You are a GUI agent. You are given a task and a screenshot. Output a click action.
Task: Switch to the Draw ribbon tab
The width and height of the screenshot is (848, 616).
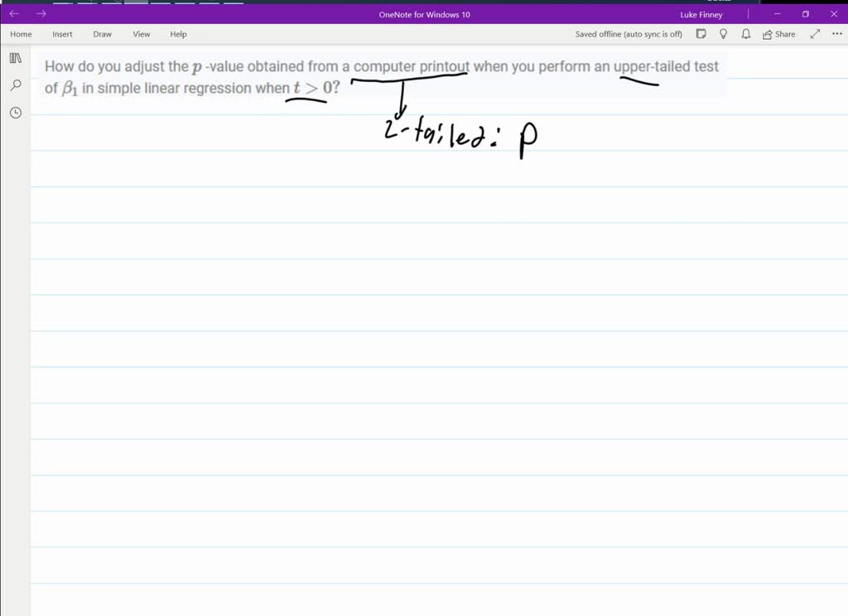tap(102, 34)
